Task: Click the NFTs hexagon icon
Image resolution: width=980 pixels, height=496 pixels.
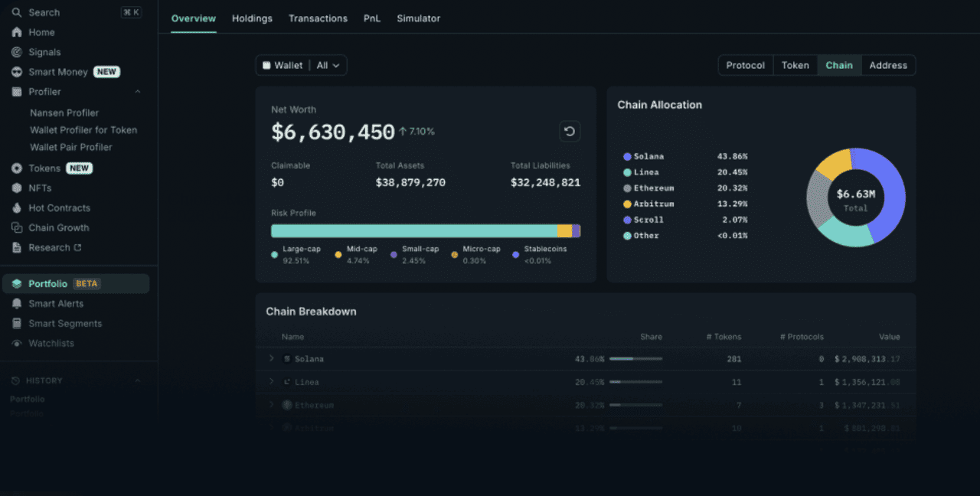Action: click(x=17, y=188)
